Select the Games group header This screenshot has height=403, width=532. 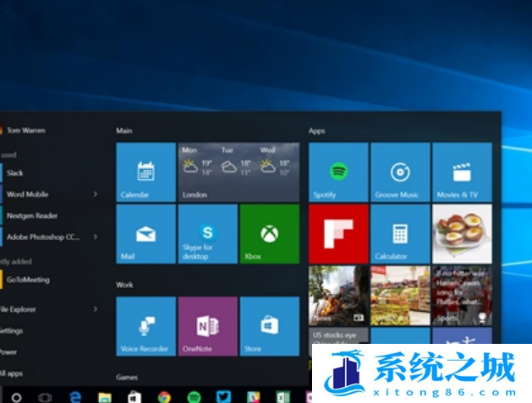pyautogui.click(x=127, y=377)
